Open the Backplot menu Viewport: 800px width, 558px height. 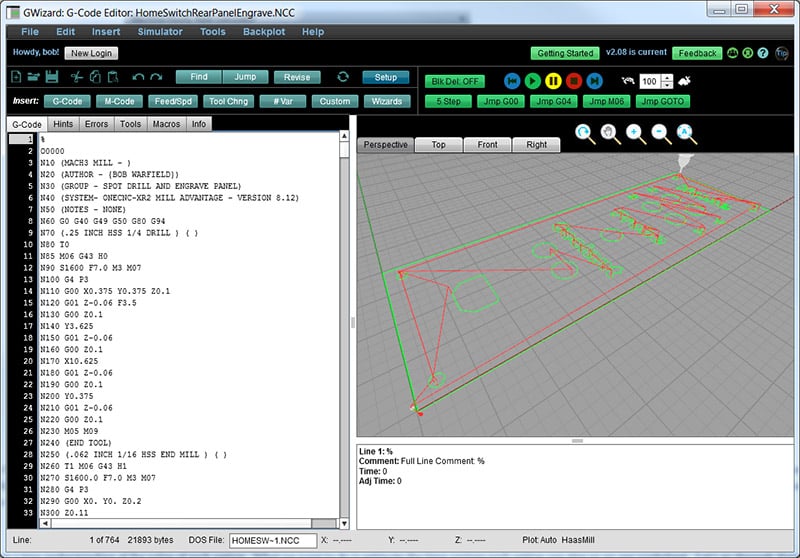pos(264,32)
